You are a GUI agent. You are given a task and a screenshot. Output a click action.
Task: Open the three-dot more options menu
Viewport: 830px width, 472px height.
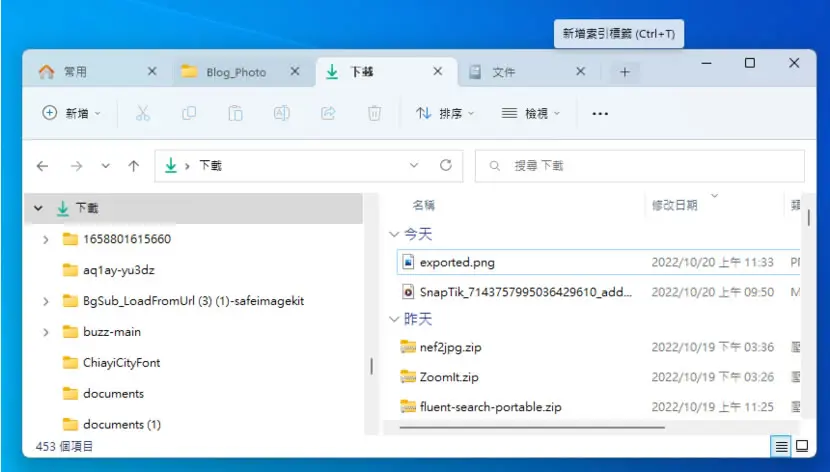600,113
